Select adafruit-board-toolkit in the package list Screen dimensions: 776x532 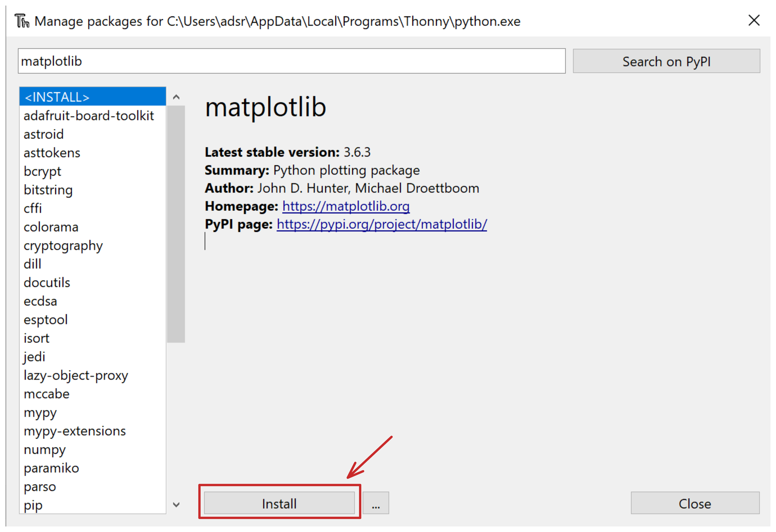pyautogui.click(x=93, y=115)
